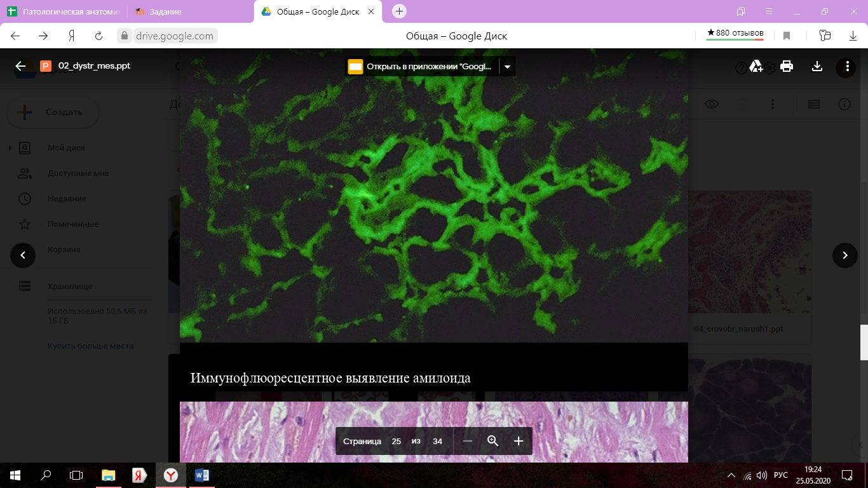Viewport: 868px width, 488px height.
Task: Close the preview with the back arrow
Action: [x=20, y=66]
